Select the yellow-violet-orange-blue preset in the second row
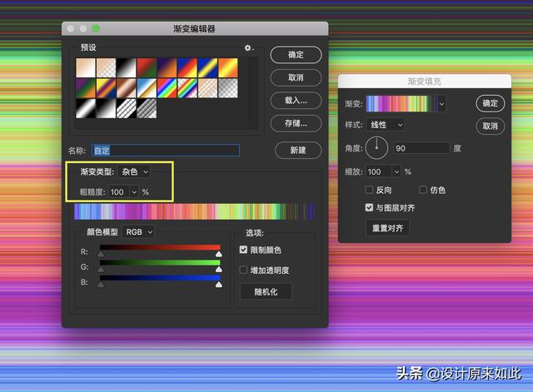The image size is (533, 392). click(106, 88)
